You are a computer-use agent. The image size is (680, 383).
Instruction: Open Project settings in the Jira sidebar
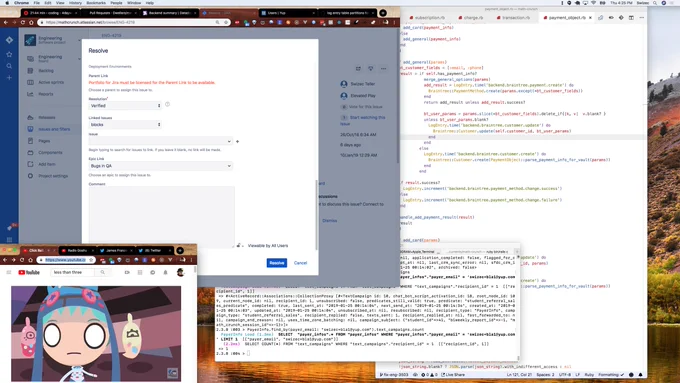[52, 176]
